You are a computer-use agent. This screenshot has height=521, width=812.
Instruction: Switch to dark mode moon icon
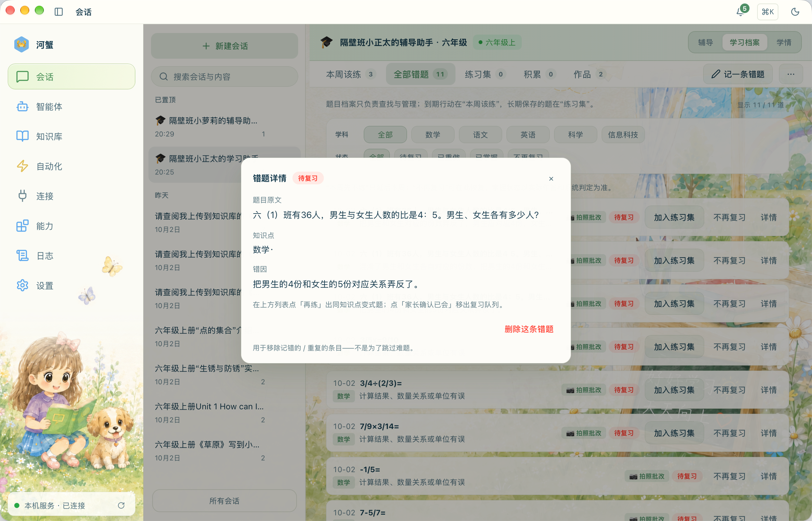pyautogui.click(x=795, y=12)
